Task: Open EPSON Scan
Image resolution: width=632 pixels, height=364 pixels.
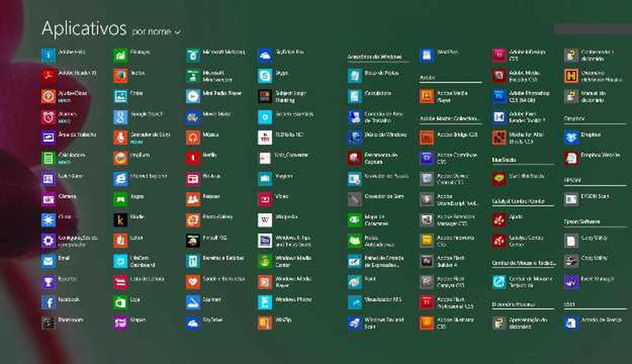Action: [587, 199]
